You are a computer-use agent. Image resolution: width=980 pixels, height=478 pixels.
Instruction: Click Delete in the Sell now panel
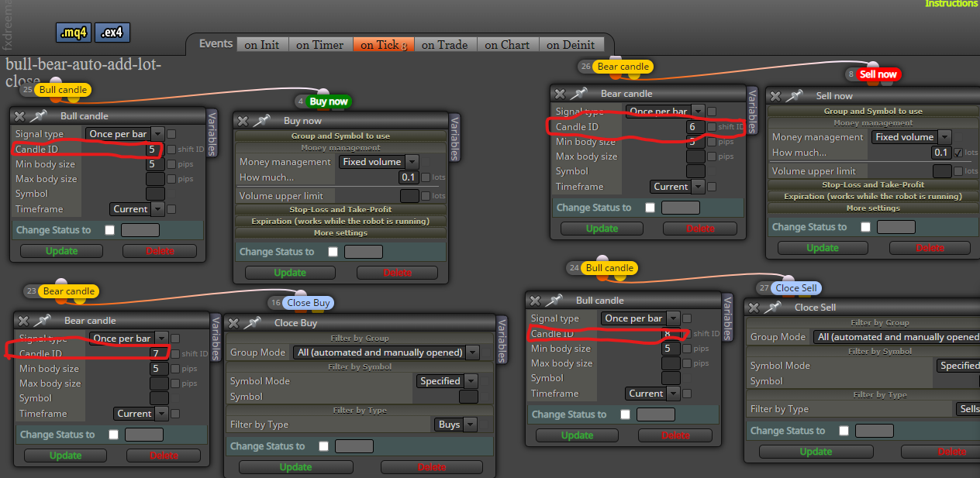tap(930, 248)
